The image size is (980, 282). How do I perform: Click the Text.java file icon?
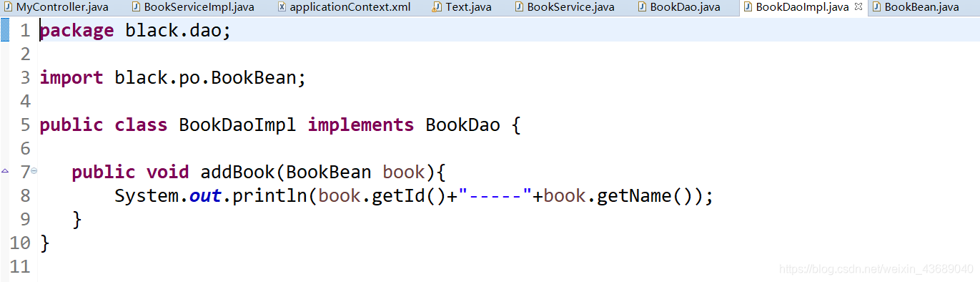pyautogui.click(x=437, y=7)
